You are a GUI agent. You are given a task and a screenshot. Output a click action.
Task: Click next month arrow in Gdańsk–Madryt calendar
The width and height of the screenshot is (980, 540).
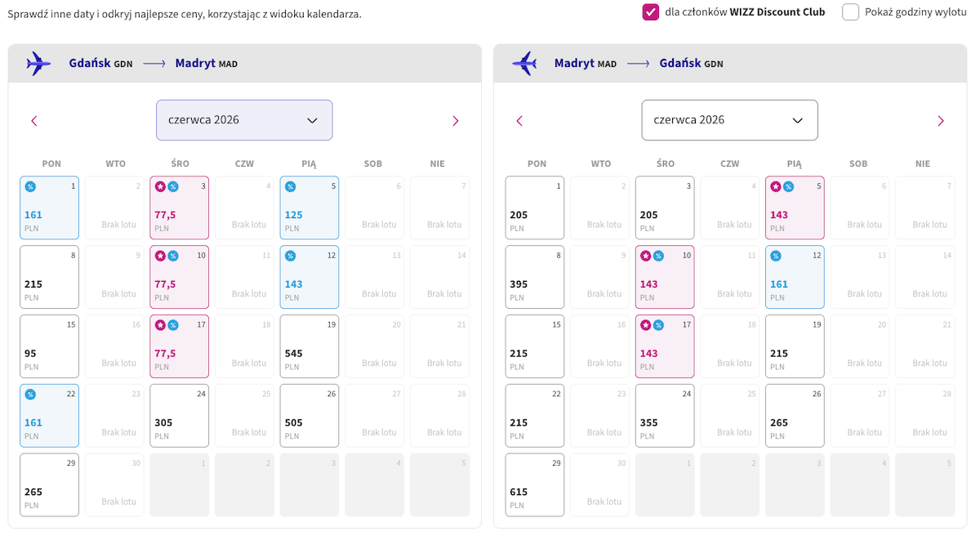click(456, 121)
